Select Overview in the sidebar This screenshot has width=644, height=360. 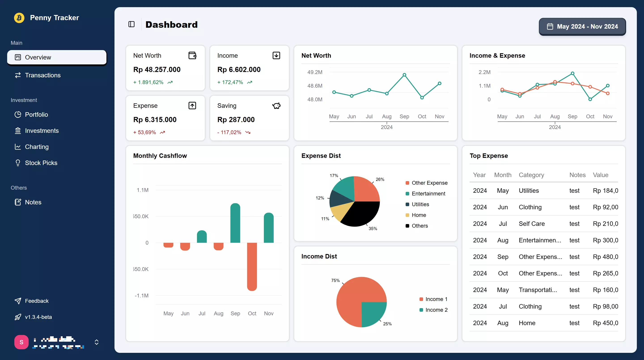57,57
